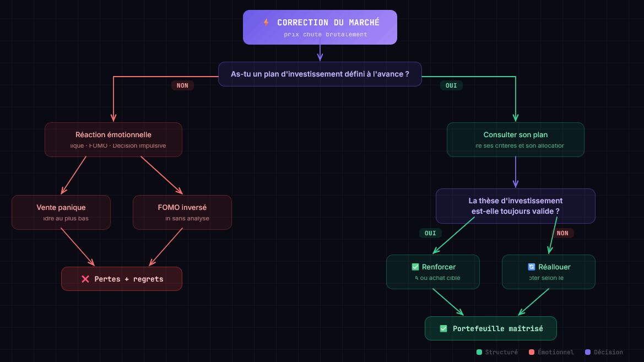Click the NON label under the plan question
Screen dimensions: 644x362
tap(182, 85)
